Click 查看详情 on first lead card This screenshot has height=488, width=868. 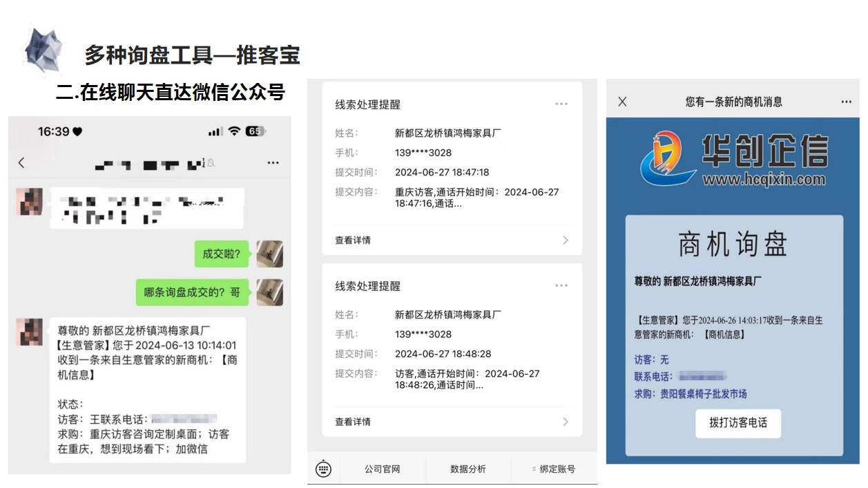[x=353, y=241]
